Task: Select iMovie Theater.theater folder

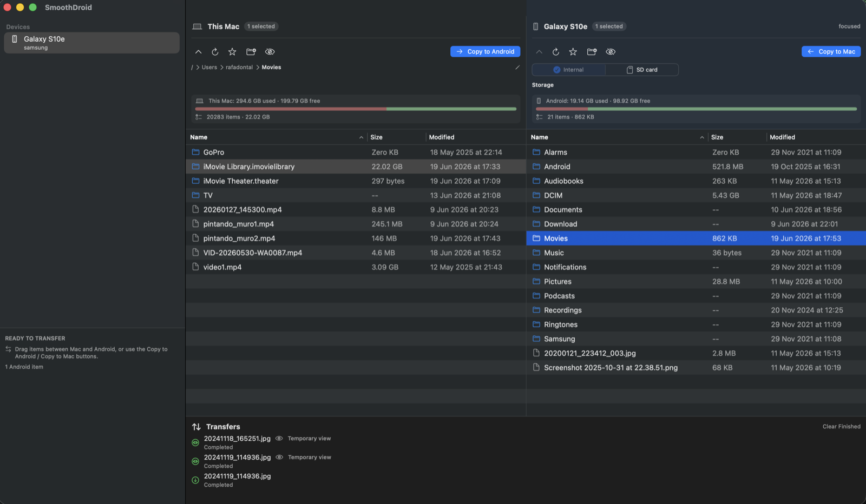Action: 356,181
